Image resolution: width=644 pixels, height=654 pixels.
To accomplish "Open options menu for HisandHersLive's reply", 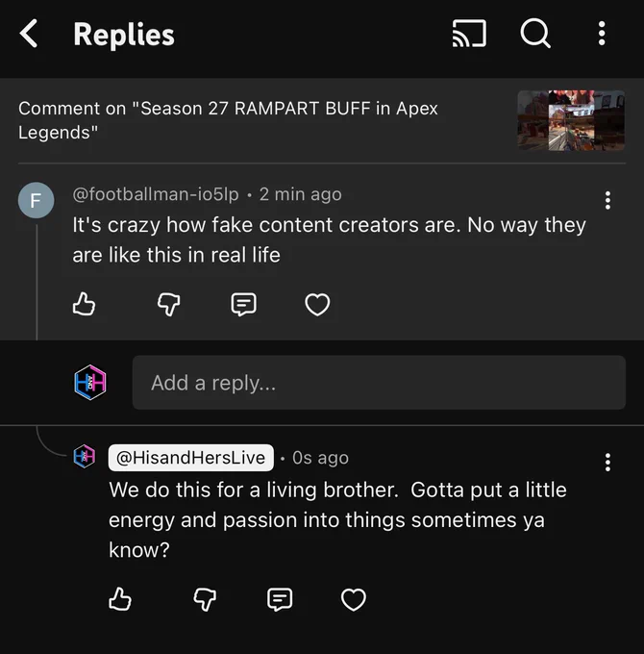I will point(607,463).
